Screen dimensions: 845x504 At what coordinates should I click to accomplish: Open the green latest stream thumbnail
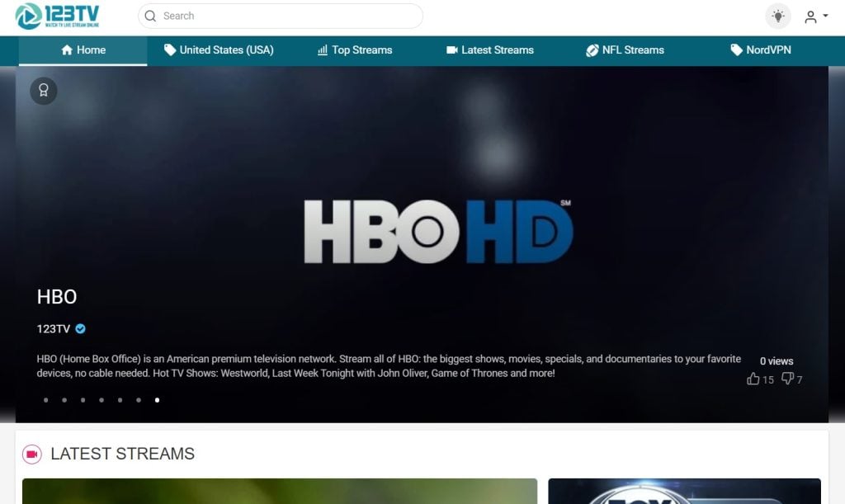point(280,491)
